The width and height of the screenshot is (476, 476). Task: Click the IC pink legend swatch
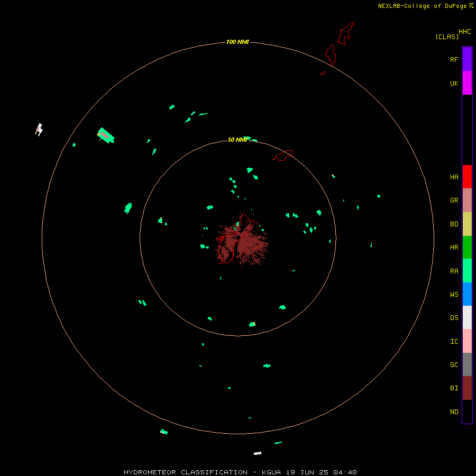click(x=467, y=341)
